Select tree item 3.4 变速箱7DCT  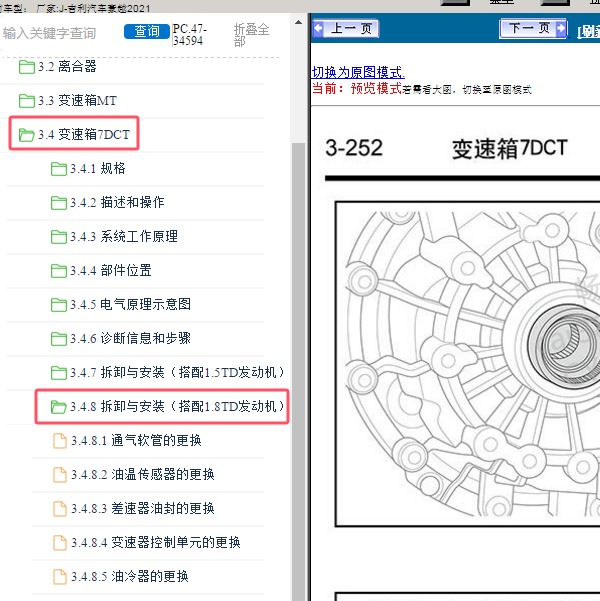click(x=84, y=135)
